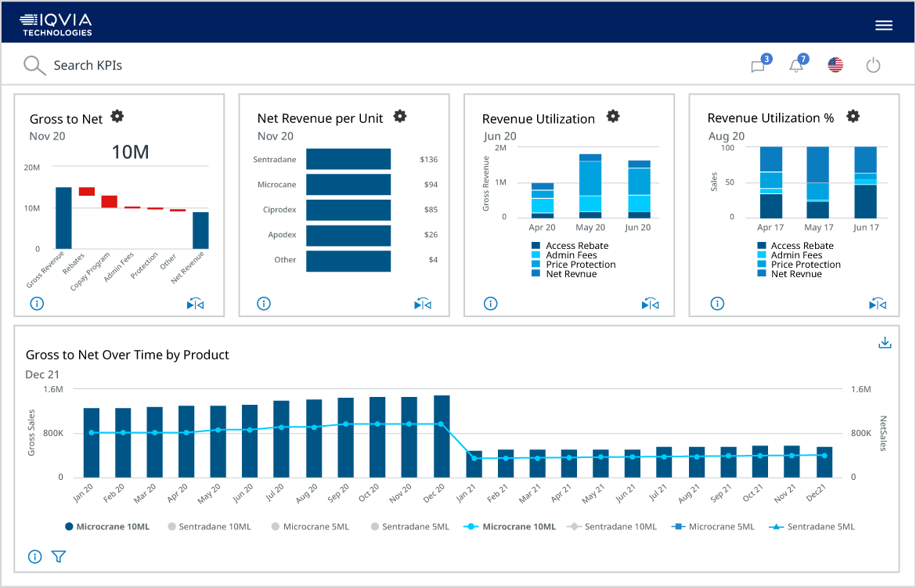Open the hamburger menu in header
The width and height of the screenshot is (916, 588).
click(883, 25)
